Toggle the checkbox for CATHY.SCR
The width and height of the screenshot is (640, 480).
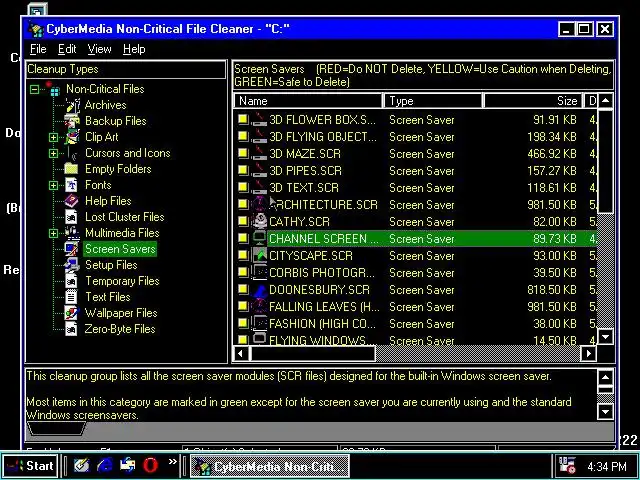(x=243, y=221)
